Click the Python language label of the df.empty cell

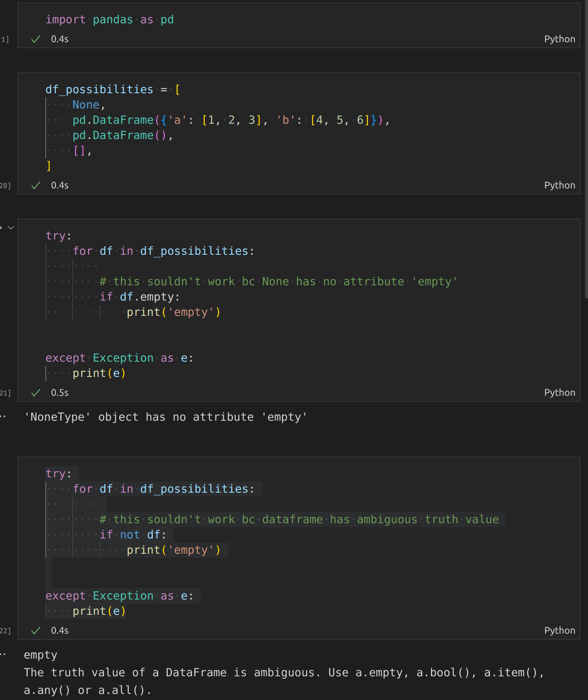(559, 393)
